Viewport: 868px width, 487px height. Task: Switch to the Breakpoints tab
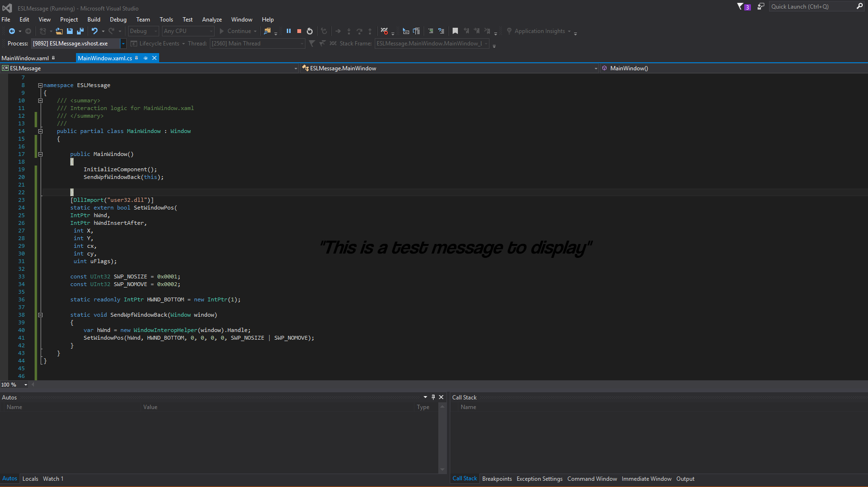pyautogui.click(x=497, y=479)
